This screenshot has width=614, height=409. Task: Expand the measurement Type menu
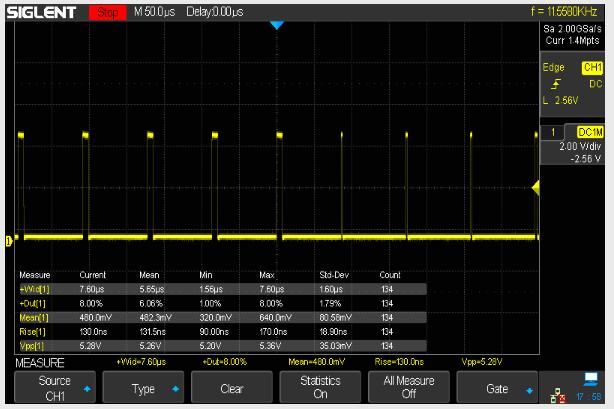point(143,388)
